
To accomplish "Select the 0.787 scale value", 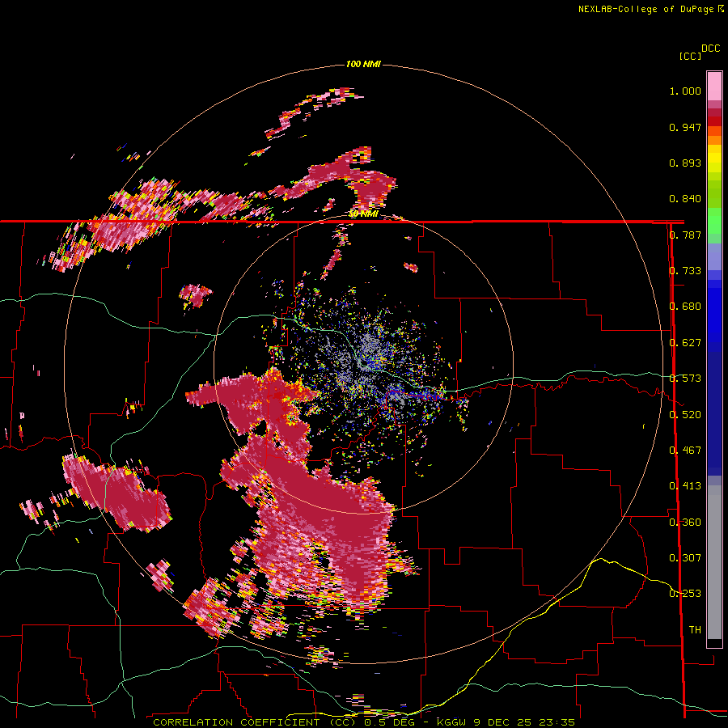I will [685, 235].
